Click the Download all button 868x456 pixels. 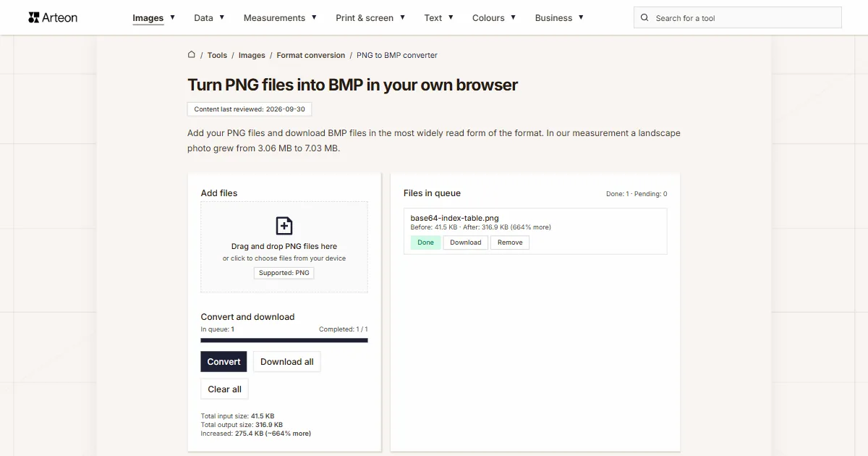pos(287,362)
